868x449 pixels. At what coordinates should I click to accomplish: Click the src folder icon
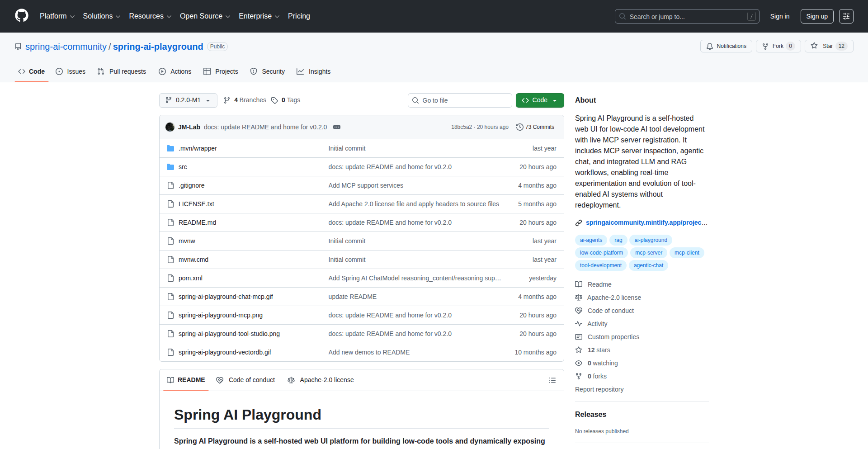point(170,166)
